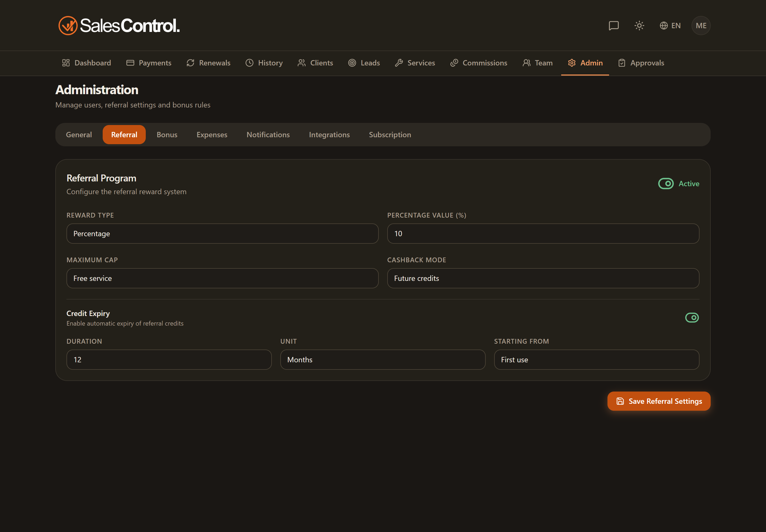This screenshot has width=766, height=532.
Task: Click the Services wrench icon
Action: coord(399,63)
